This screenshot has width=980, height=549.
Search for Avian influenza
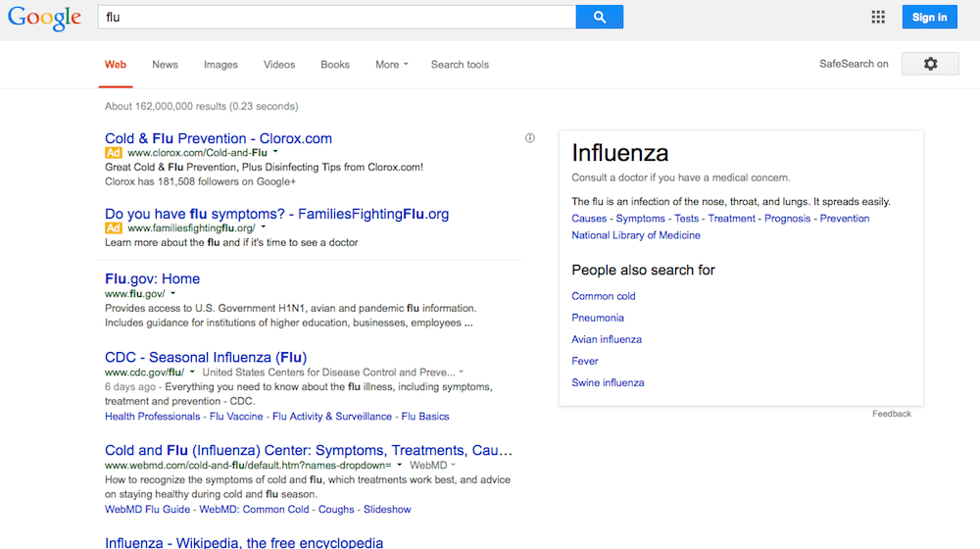click(x=607, y=339)
